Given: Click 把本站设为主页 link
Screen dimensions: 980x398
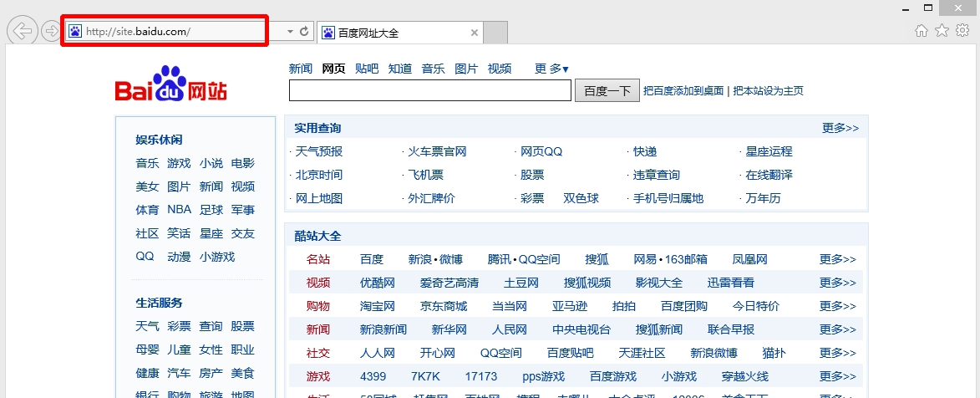Looking at the screenshot, I should (768, 91).
